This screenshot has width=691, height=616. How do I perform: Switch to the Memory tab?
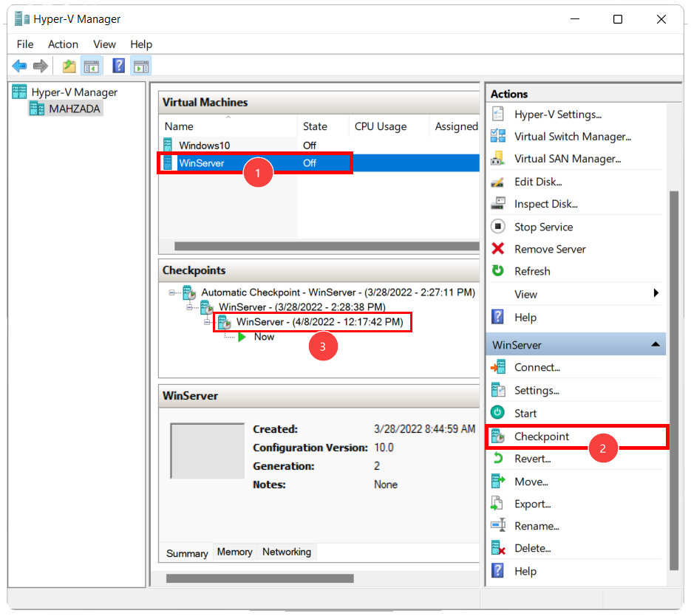pyautogui.click(x=234, y=552)
